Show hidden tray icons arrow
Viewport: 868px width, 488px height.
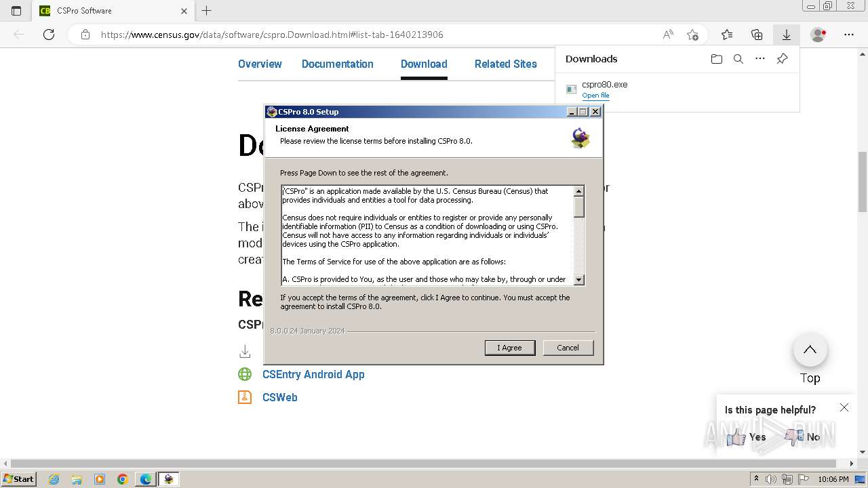(x=757, y=479)
